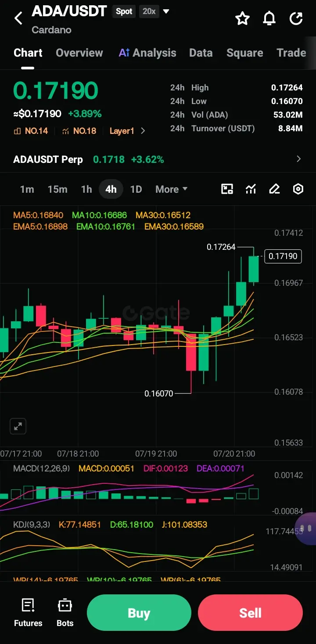
Task: Switch to the Trade tab
Action: pos(291,53)
